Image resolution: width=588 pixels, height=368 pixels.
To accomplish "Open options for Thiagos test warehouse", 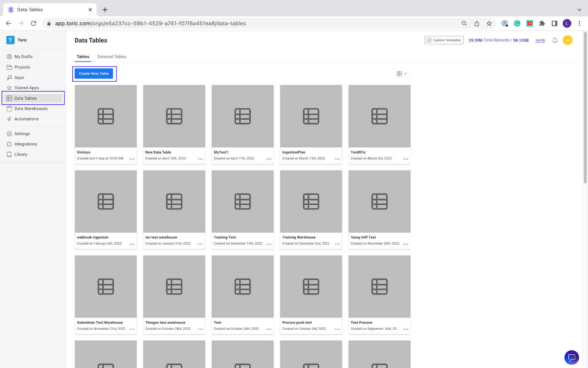I will click(x=200, y=329).
